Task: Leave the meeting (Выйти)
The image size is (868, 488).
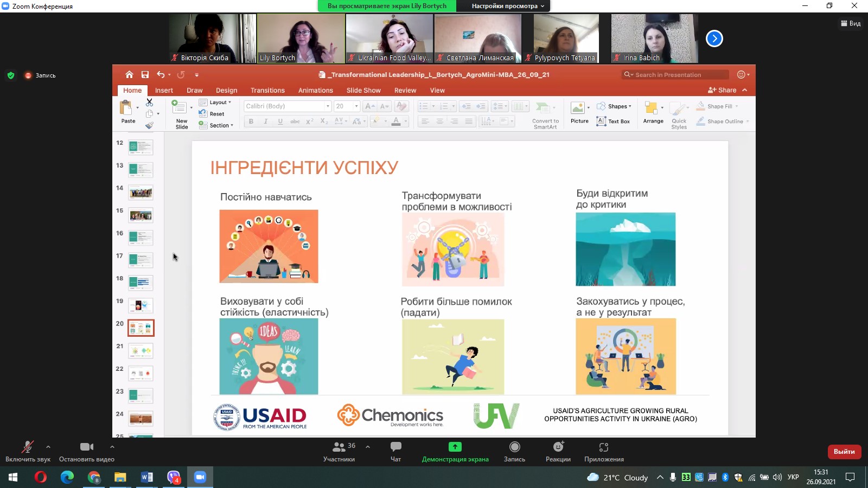Action: [844, 452]
